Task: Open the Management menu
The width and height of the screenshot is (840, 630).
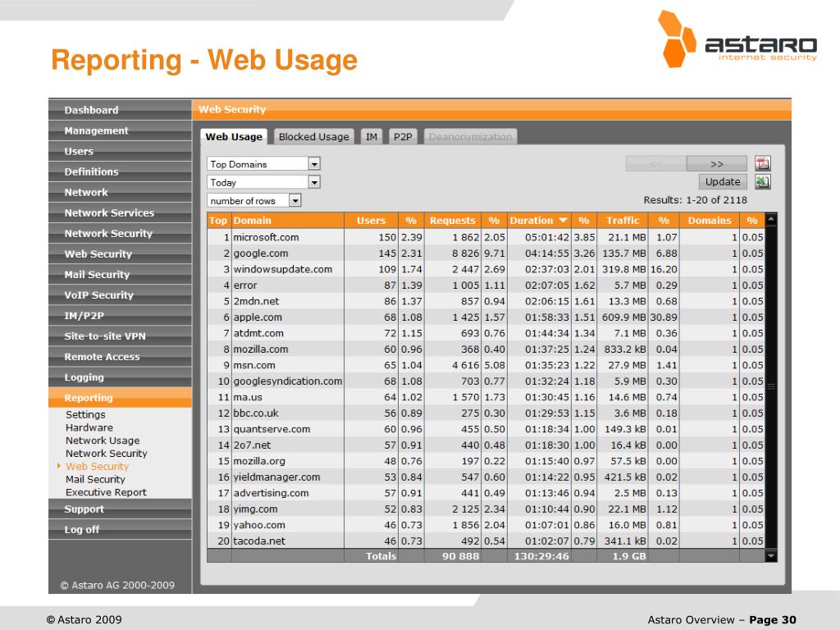Action: (120, 130)
